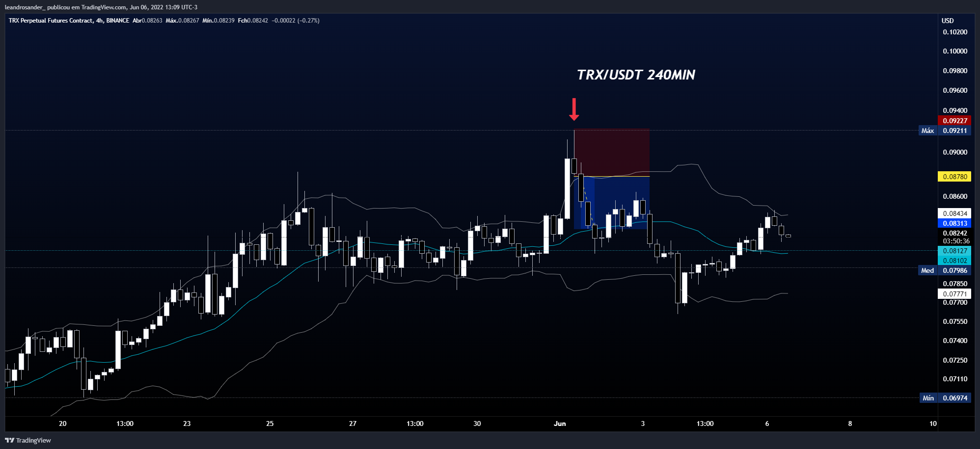Click the blue profit zone of short position
The width and height of the screenshot is (980, 449).
[612, 202]
